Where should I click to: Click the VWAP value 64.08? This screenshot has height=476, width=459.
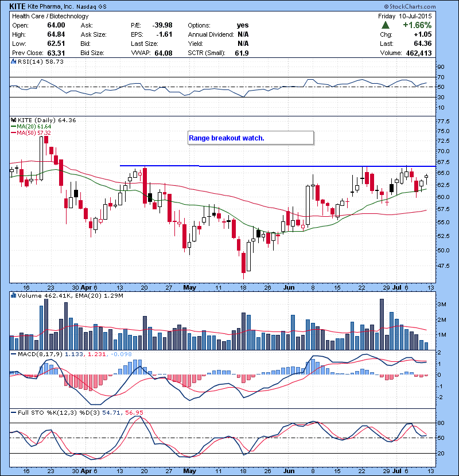coord(164,53)
